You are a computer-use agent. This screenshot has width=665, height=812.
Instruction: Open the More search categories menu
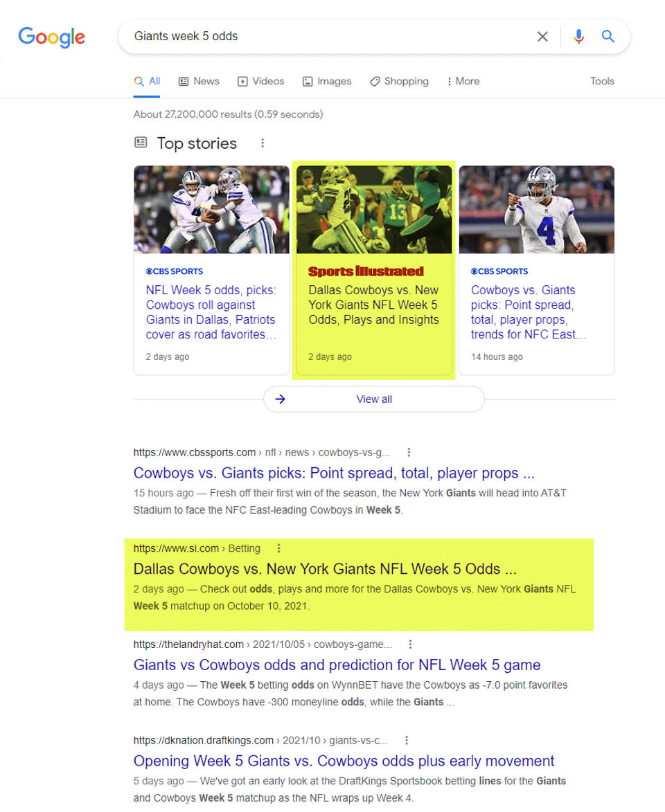tap(463, 81)
